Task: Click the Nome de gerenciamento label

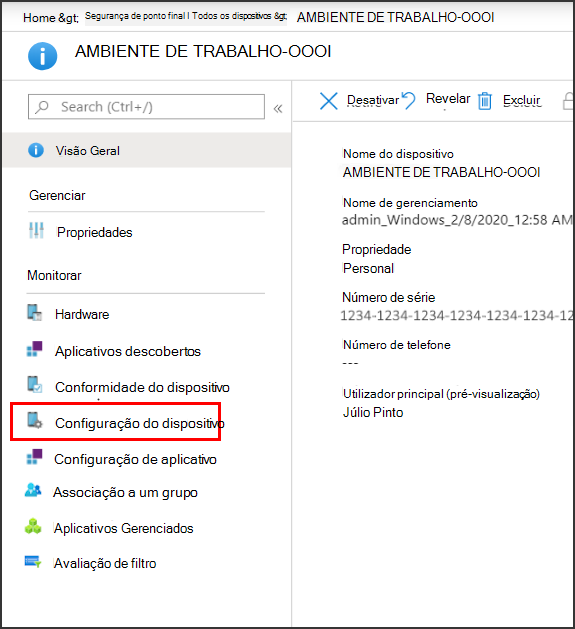Action: (410, 203)
